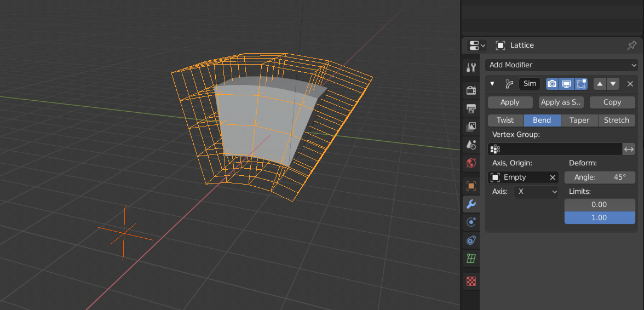Screen dimensions: 644x310
Task: Open the Output properties tab
Action: point(471,108)
